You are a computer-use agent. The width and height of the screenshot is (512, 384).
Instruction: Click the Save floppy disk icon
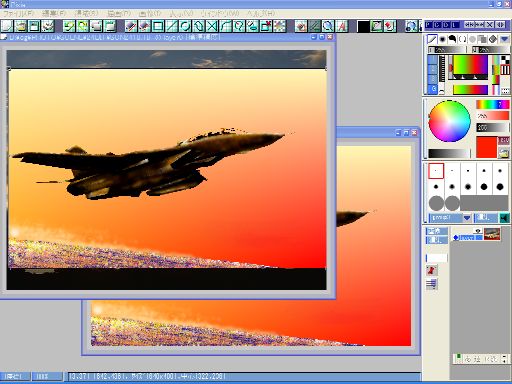[34, 26]
